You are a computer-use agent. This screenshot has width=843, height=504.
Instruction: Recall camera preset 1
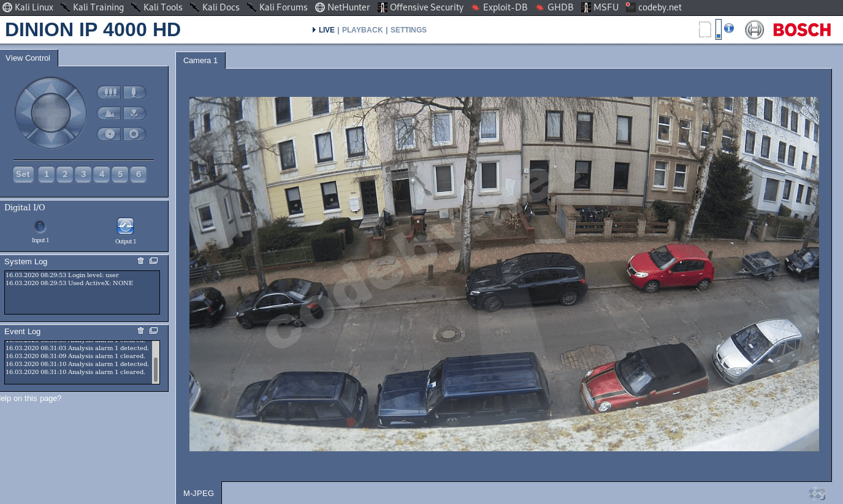click(46, 175)
